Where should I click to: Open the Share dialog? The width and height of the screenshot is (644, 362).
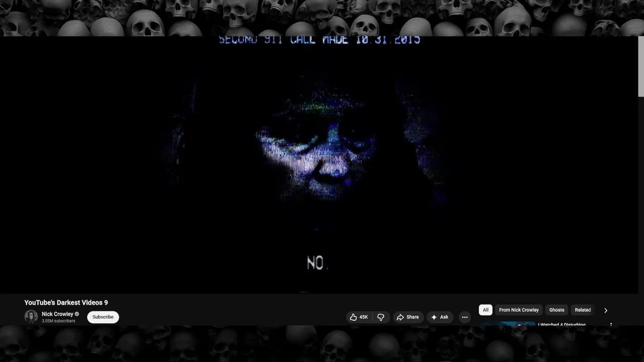(x=408, y=317)
